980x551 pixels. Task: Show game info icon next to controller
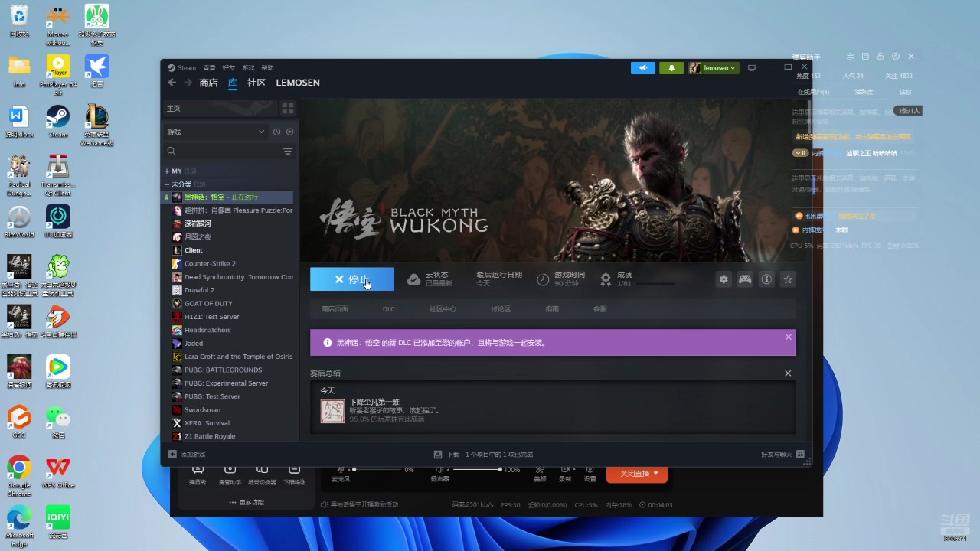coord(766,279)
